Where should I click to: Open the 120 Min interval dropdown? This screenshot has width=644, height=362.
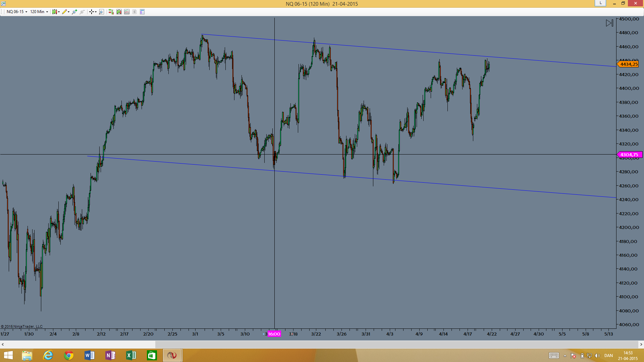point(39,12)
